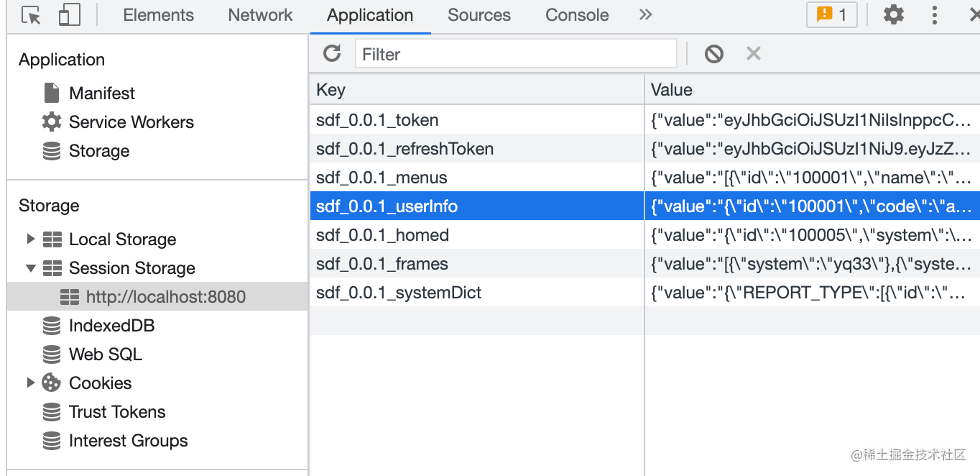Open the Service Workers section

131,122
